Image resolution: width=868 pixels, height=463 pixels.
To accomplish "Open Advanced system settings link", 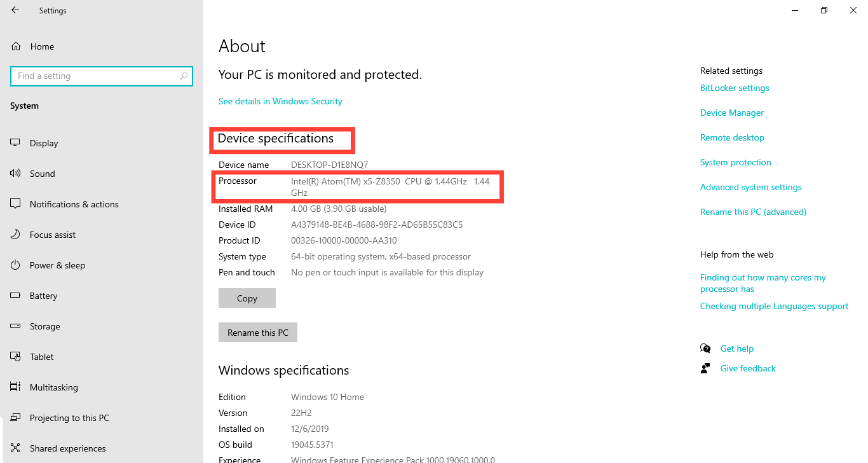I will pos(751,187).
